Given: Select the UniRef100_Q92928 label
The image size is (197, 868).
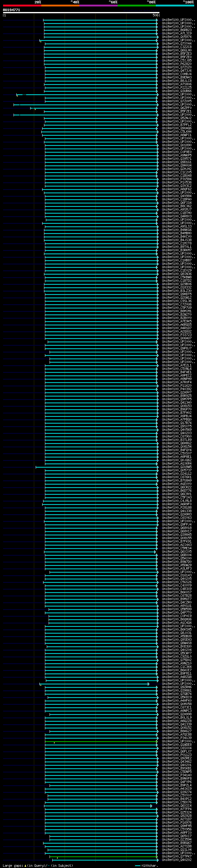Looking at the screenshot, I should pos(177,816).
